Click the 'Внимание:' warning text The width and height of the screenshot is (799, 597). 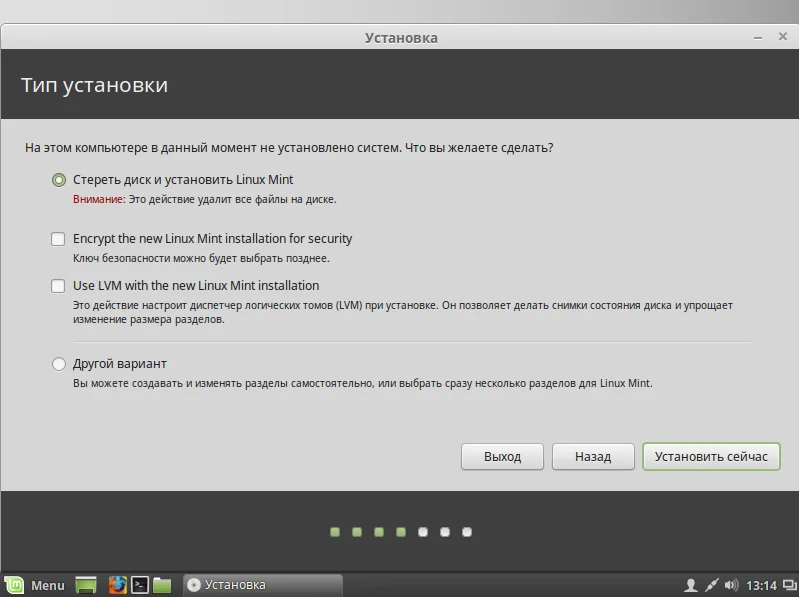(99, 199)
